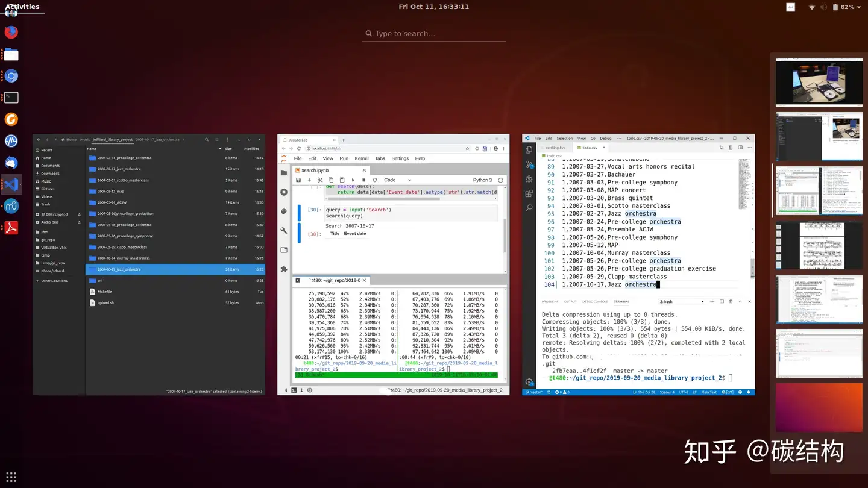
Task: Restart the kernel using the toolbar icon
Action: coord(374,180)
